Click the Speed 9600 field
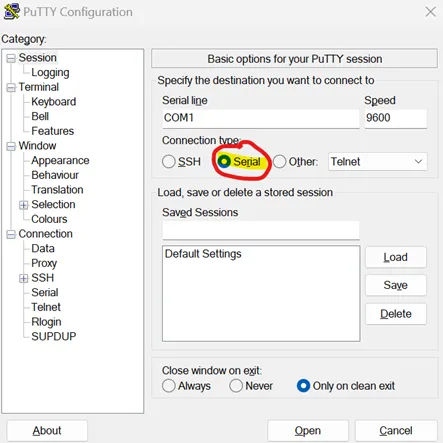 coord(396,118)
